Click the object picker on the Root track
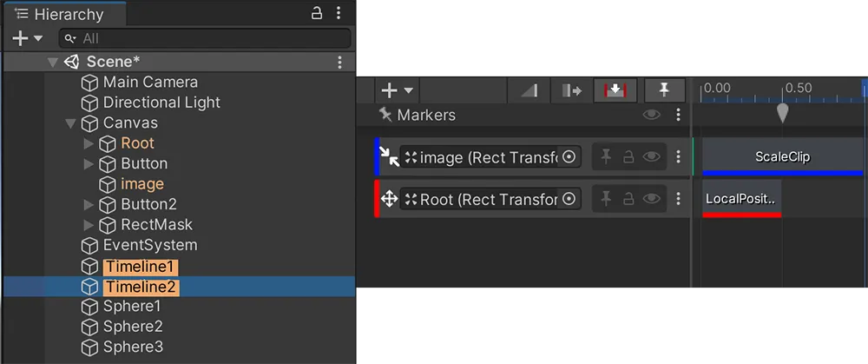The width and height of the screenshot is (868, 364). [569, 200]
